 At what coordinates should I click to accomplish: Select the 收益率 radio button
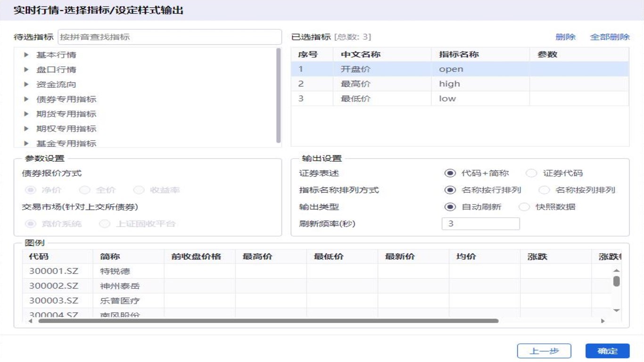tap(139, 190)
